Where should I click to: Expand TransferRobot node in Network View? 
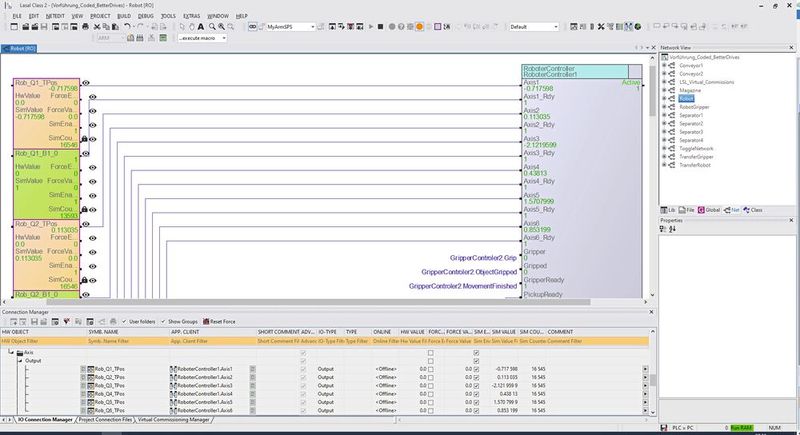(x=664, y=165)
